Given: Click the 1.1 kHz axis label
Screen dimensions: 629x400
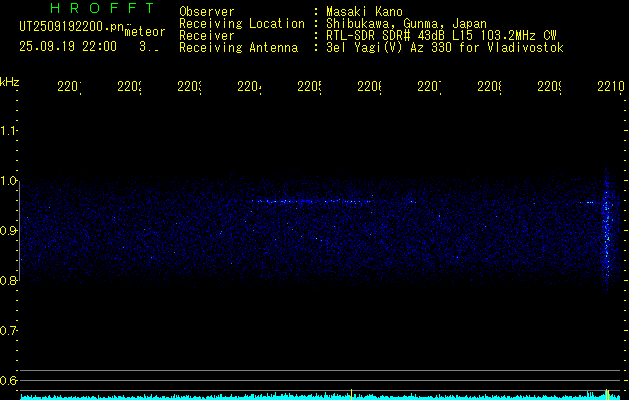Looking at the screenshot, I should coord(8,130).
